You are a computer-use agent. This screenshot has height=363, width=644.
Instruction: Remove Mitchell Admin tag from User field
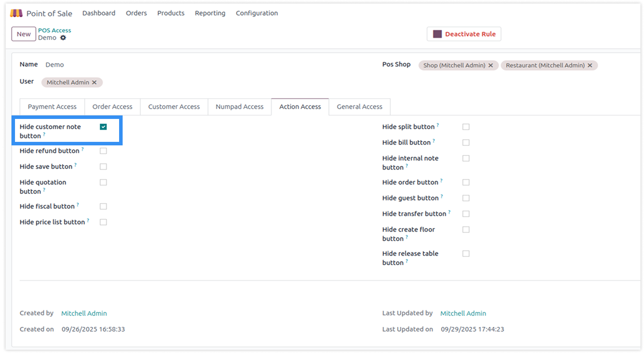click(x=94, y=82)
